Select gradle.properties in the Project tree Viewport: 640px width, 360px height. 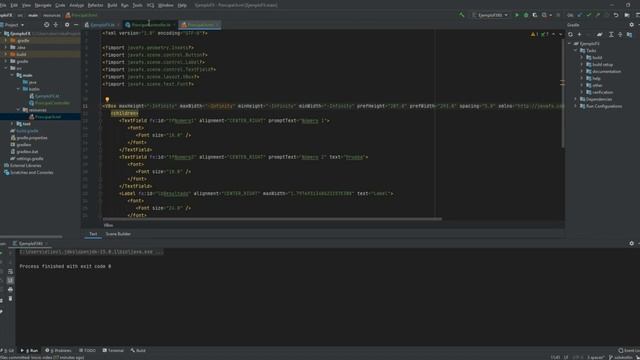(29, 138)
